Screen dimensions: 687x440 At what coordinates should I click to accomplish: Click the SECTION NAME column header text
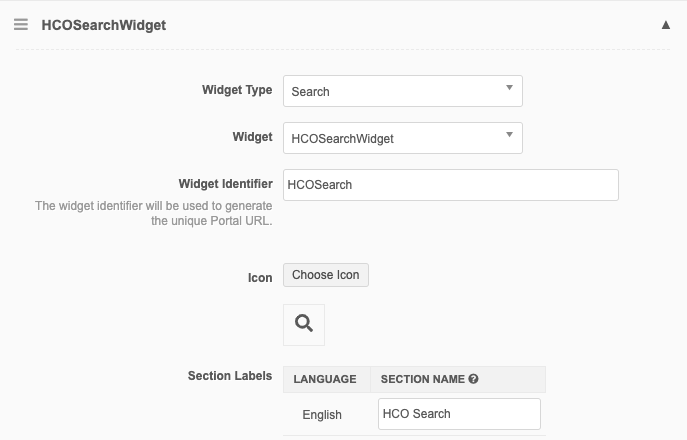pos(422,380)
